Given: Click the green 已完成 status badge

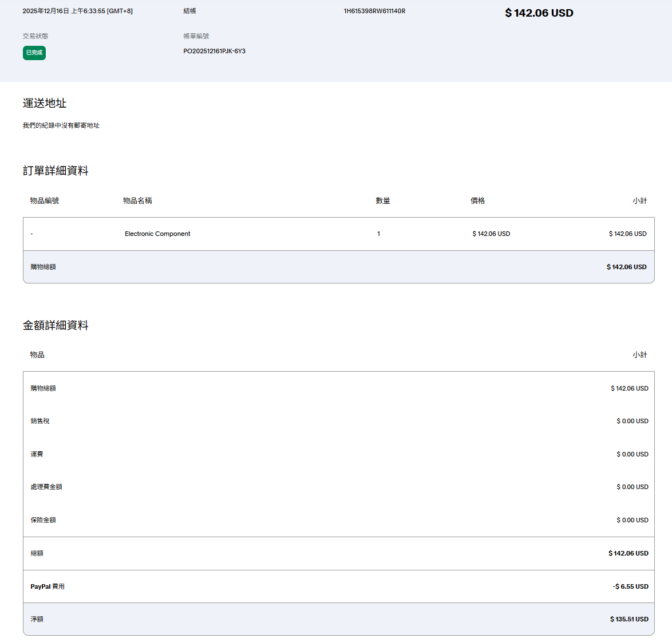Looking at the screenshot, I should pyautogui.click(x=34, y=53).
